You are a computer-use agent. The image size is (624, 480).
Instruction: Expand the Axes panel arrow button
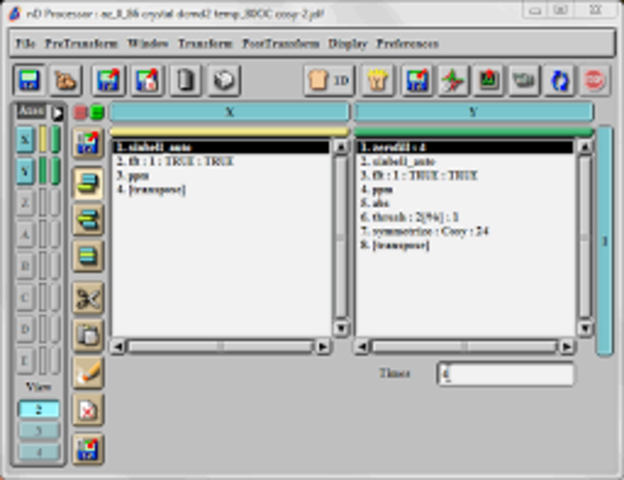pos(58,113)
